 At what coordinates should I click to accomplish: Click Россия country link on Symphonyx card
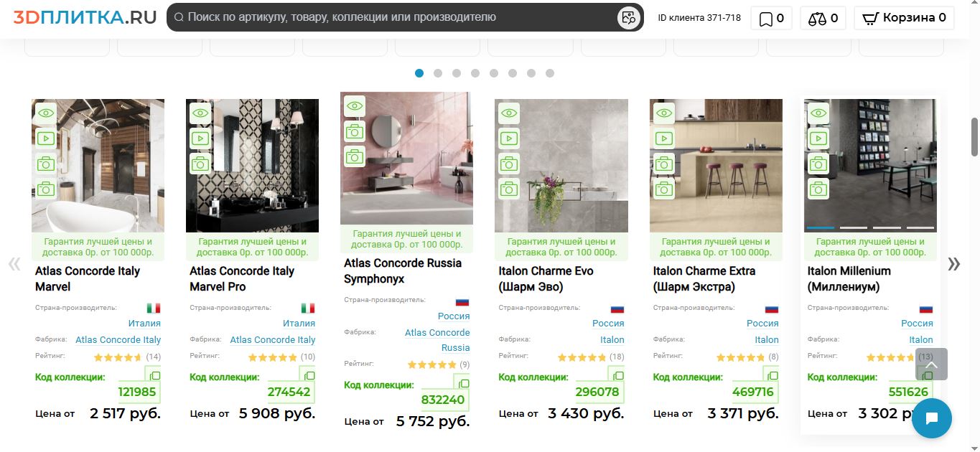pyautogui.click(x=454, y=316)
